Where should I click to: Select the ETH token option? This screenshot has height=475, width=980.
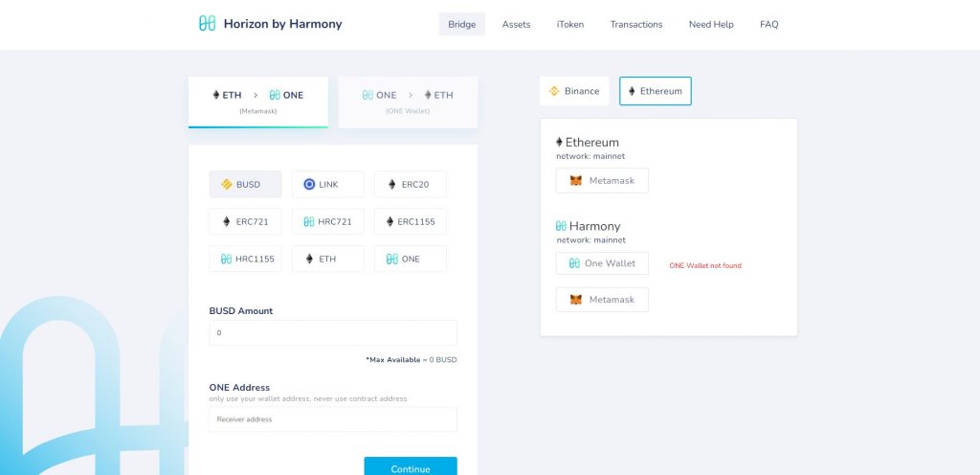point(327,259)
